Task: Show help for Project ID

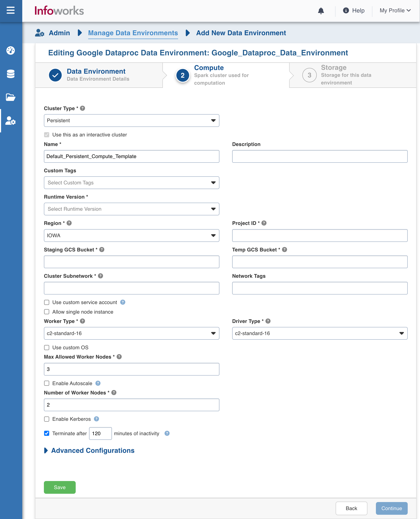Action: (264, 223)
